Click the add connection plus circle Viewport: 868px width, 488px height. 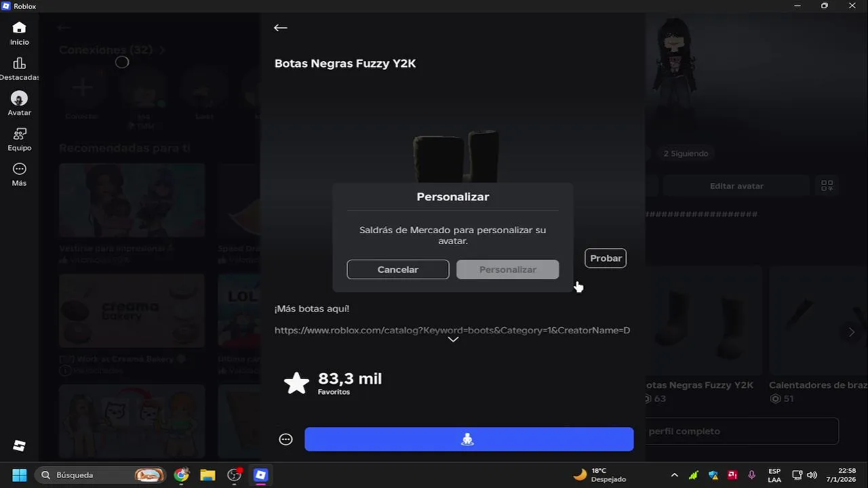82,87
